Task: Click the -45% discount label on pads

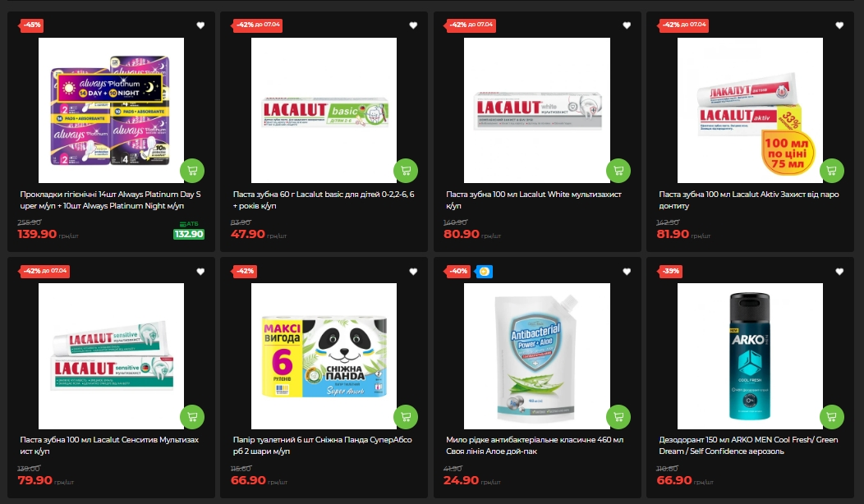Action: pyautogui.click(x=31, y=25)
